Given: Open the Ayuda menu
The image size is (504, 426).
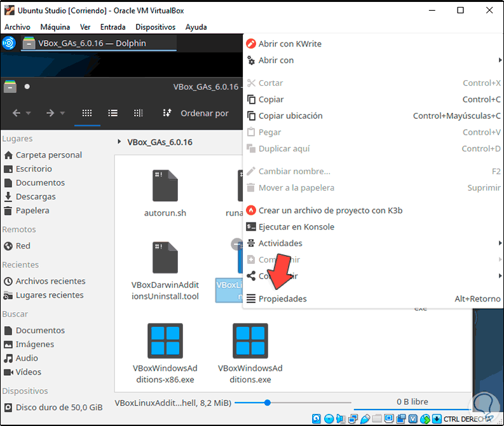Looking at the screenshot, I should point(196,27).
